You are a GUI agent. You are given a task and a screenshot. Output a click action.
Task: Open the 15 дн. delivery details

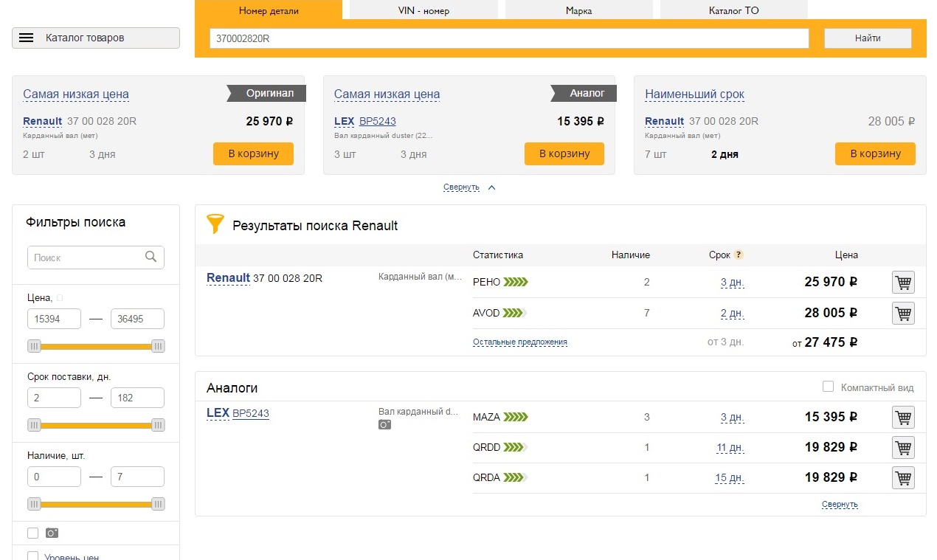(730, 477)
